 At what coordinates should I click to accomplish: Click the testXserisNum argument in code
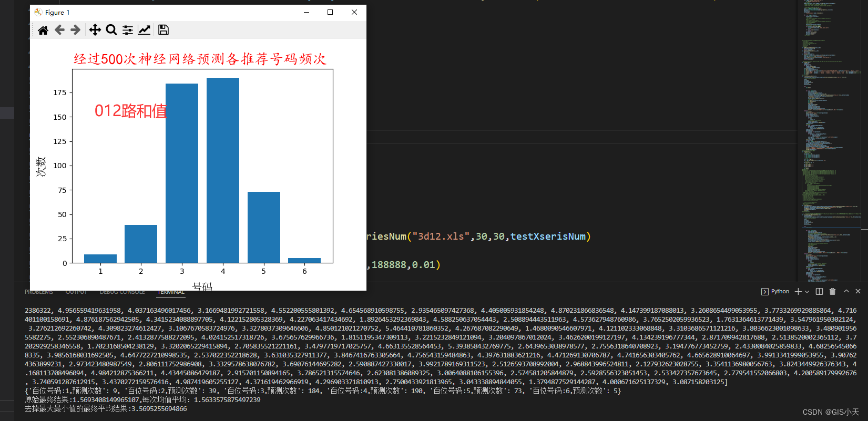[548, 237]
